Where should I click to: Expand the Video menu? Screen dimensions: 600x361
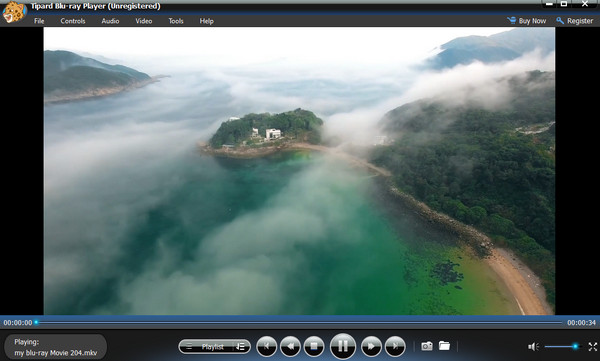(x=143, y=21)
